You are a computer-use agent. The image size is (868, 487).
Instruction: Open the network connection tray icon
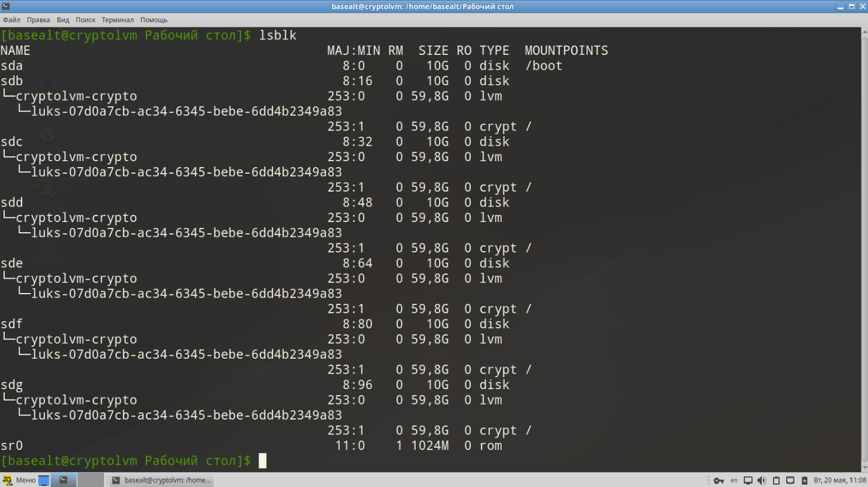point(790,480)
